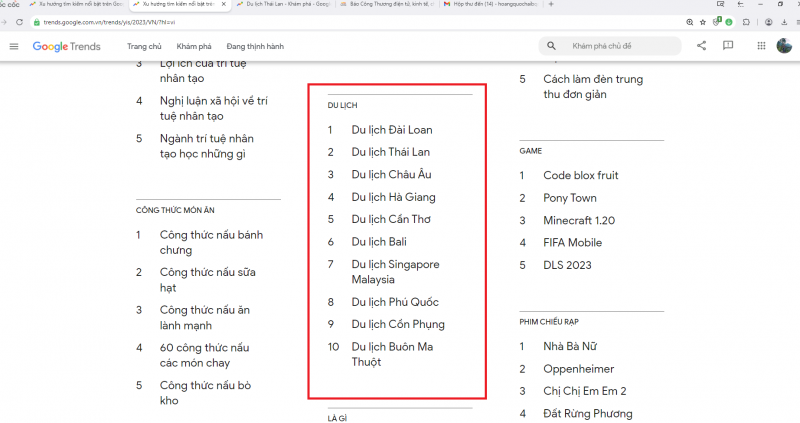Screen dimensions: 800x423
Task: Open the Google account profile avatar
Action: [784, 46]
